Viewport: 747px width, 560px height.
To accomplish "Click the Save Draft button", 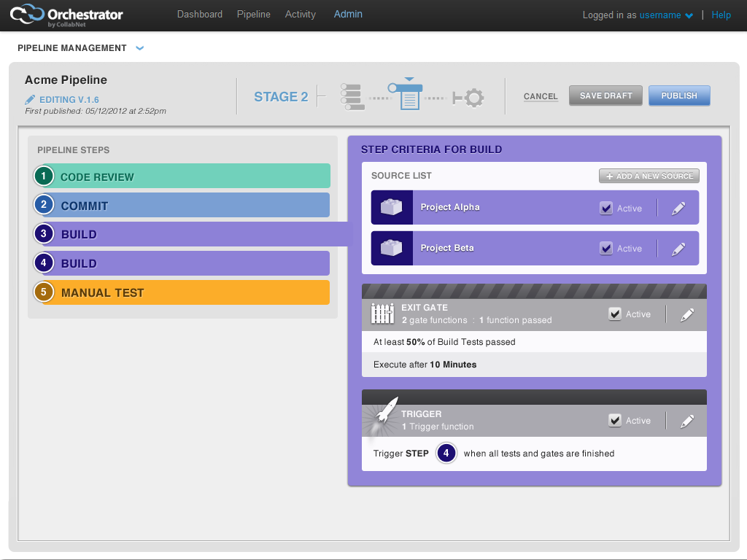I will pyautogui.click(x=605, y=96).
